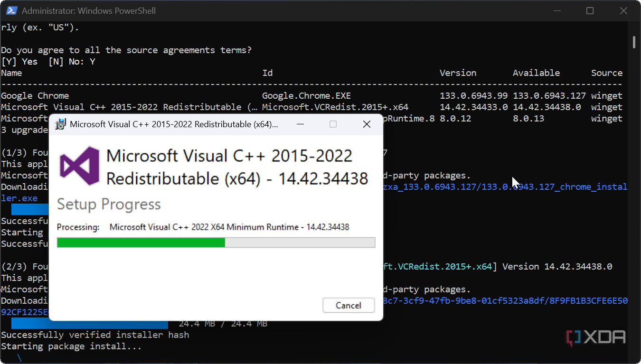Click the XDA watermark logo

coord(596,337)
